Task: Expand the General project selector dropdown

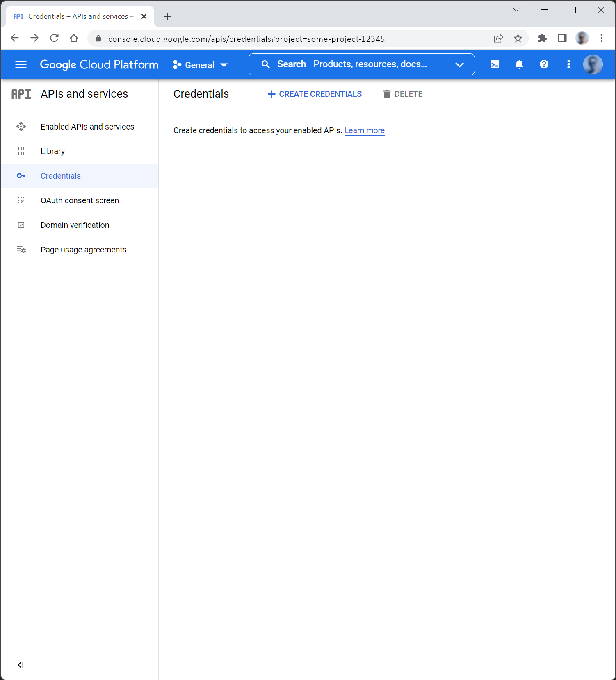Action: click(200, 65)
